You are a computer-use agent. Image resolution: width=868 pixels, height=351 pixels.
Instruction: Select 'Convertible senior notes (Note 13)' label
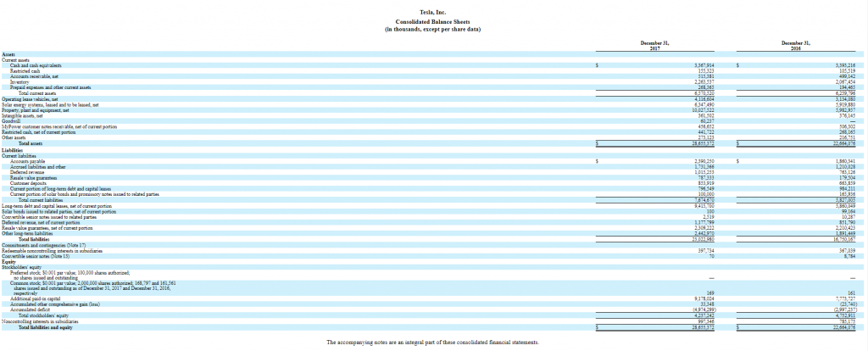34,256
